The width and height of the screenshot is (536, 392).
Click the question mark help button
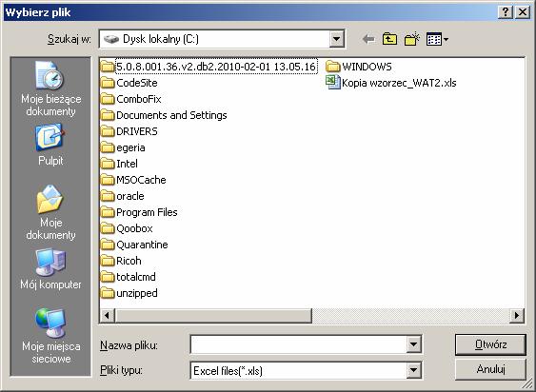click(x=506, y=12)
